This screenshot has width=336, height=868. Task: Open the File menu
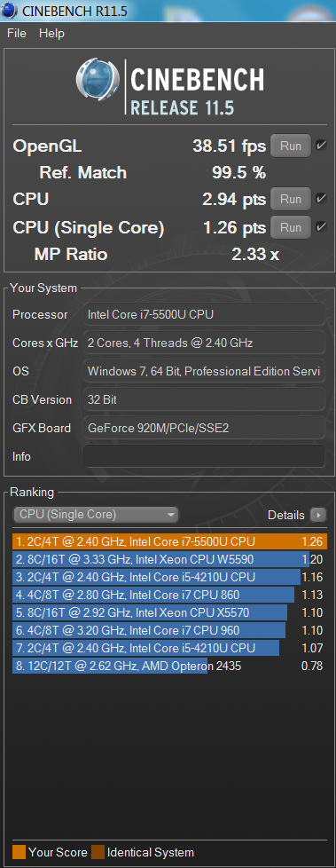17,33
